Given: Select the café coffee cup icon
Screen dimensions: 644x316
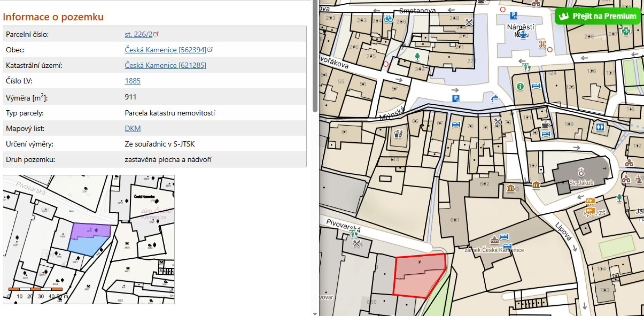Looking at the screenshot, I should [x=545, y=124].
